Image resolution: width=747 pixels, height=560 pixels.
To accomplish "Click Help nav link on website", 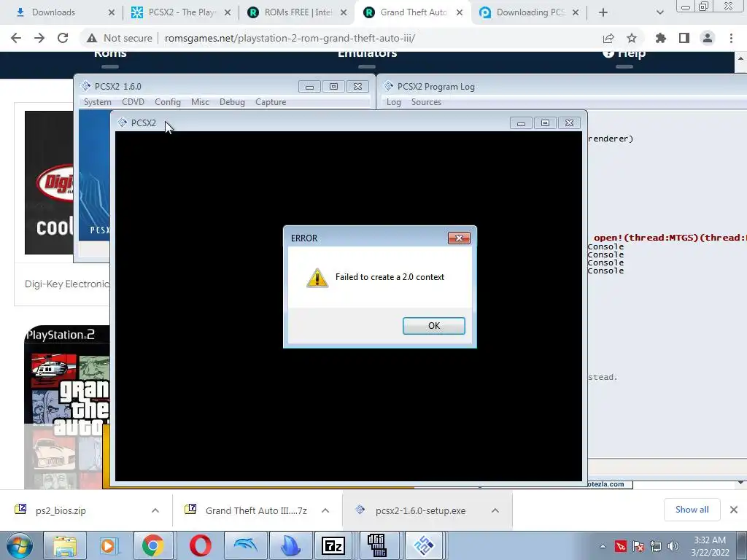I will [624, 53].
